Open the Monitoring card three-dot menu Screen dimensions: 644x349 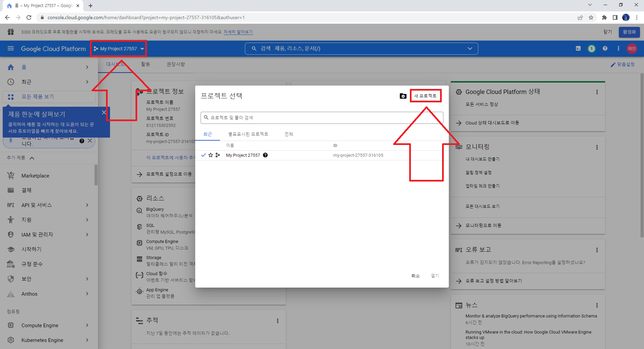(x=597, y=147)
